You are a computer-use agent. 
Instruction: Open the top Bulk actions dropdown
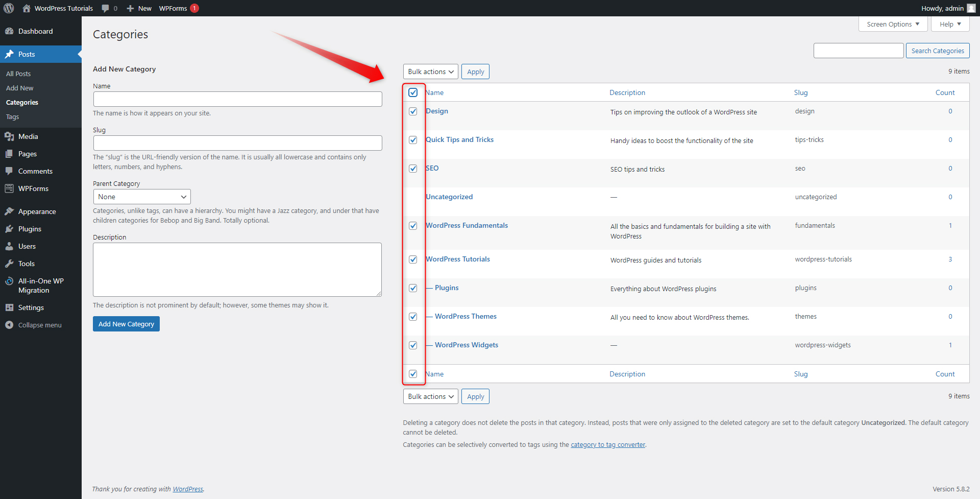click(x=430, y=72)
